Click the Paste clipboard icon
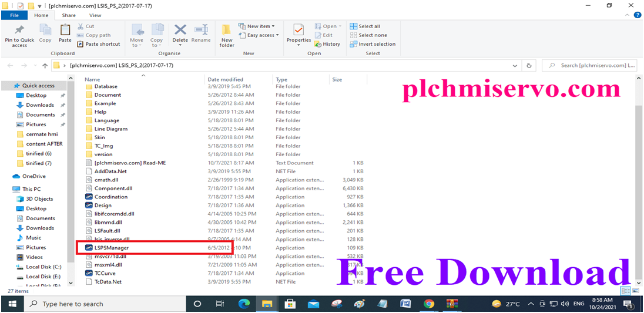The height and width of the screenshot is (313, 644). 65,30
